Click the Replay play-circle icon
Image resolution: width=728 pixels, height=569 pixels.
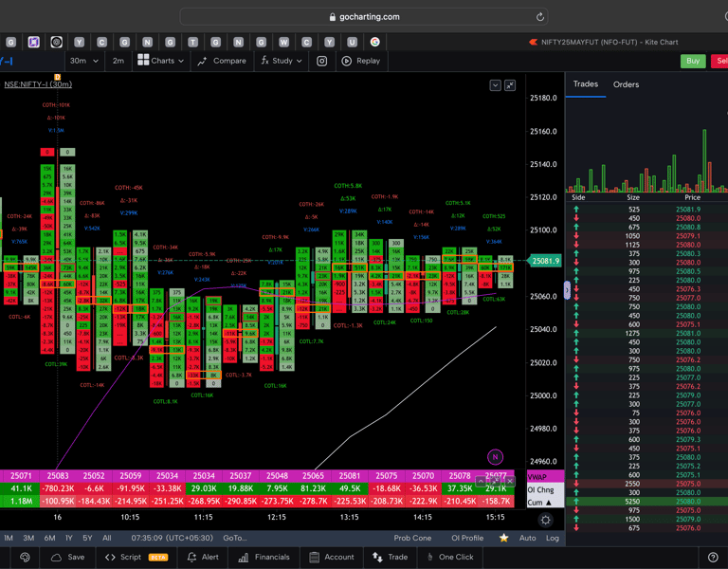(346, 61)
